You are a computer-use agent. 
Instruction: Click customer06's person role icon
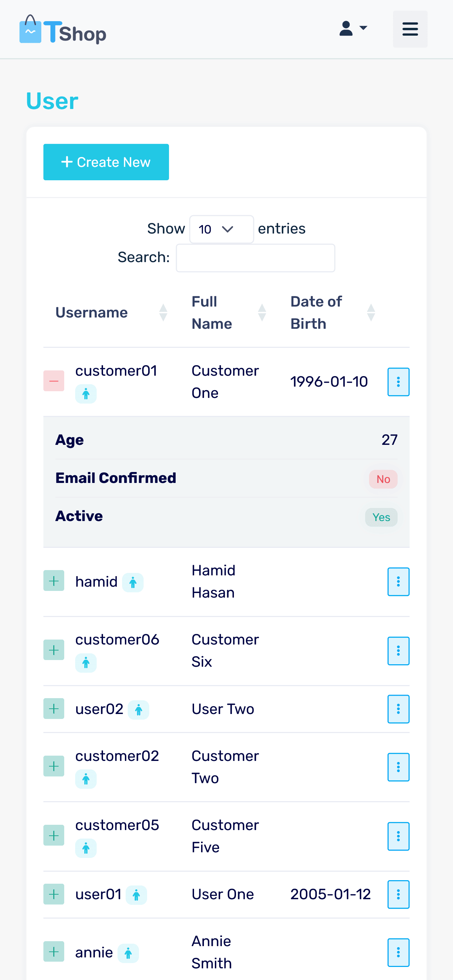(x=86, y=663)
